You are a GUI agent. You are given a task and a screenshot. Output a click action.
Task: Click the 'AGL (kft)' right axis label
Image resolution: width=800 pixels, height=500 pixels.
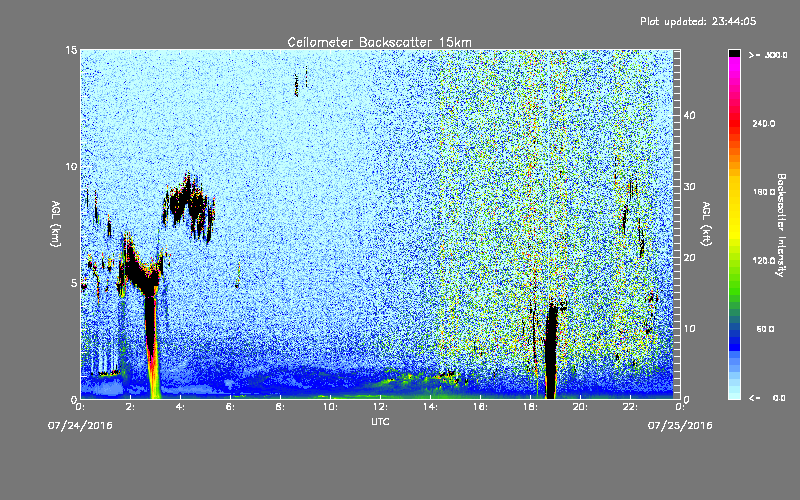tap(706, 223)
